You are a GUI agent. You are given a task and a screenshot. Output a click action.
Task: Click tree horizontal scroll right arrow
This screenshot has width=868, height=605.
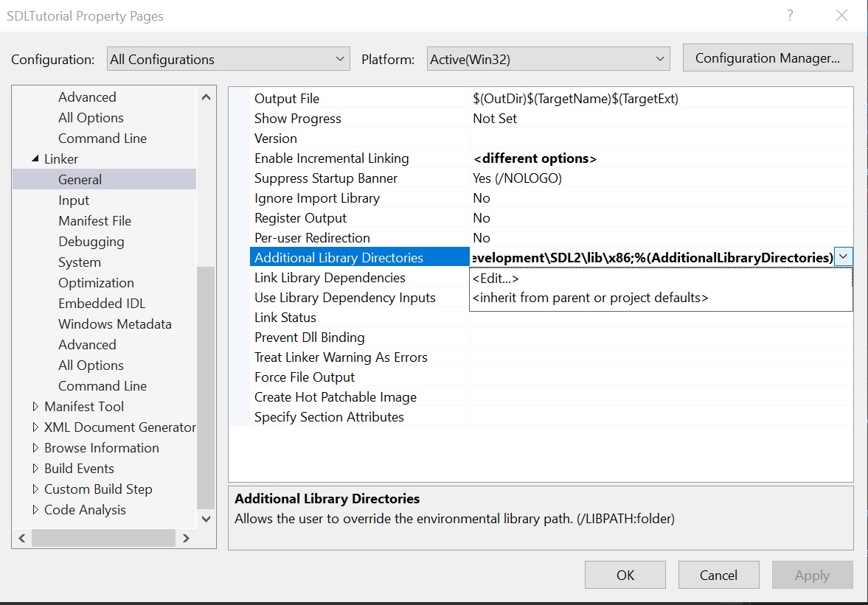[x=186, y=538]
